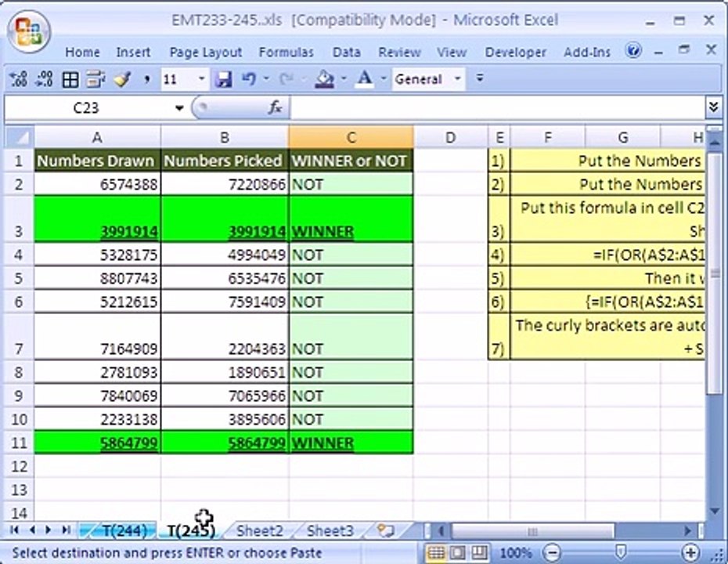Select column C header
Screen dimensions: 728x564
tap(351, 138)
